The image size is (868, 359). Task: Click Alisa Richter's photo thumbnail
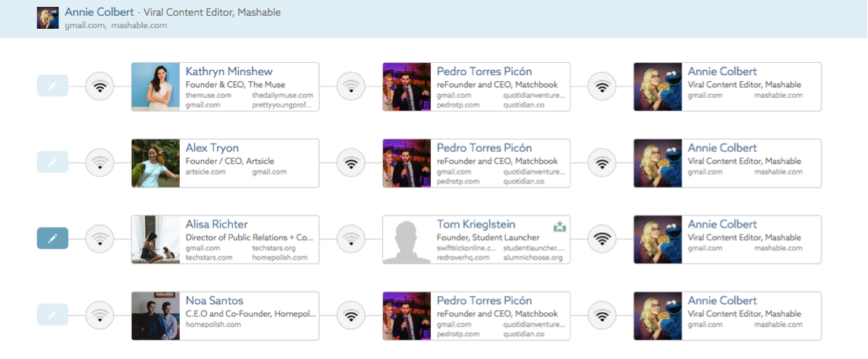point(156,240)
